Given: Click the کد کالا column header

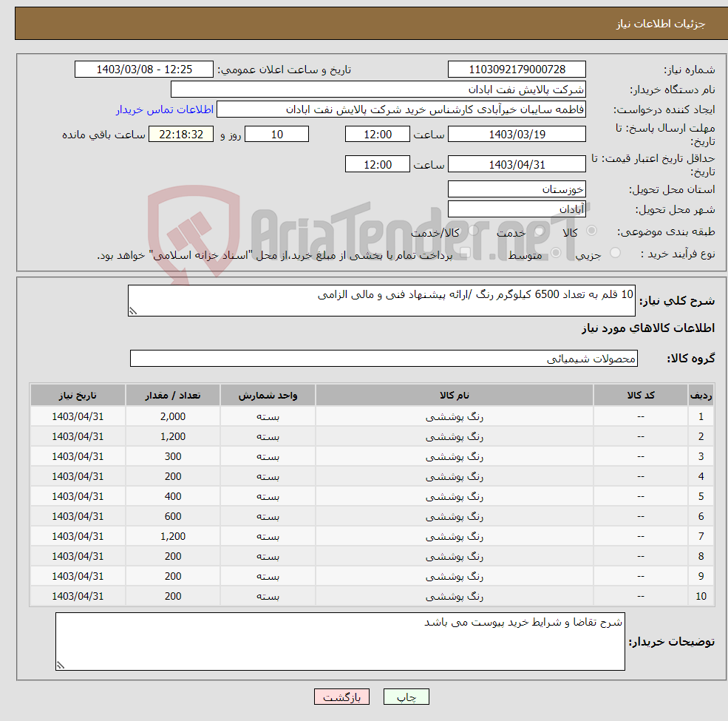Looking at the screenshot, I should (x=641, y=396).
